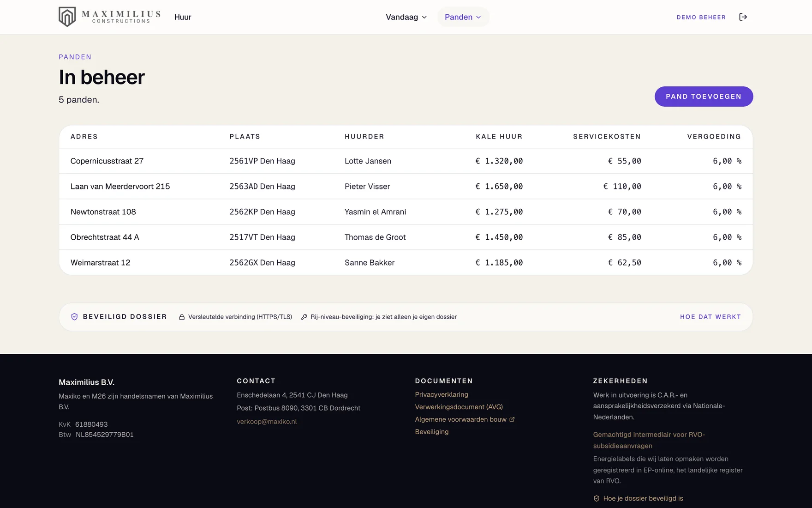This screenshot has width=812, height=508.
Task: Open Gemachtigd intermediair voor RVO link
Action: pos(649,440)
